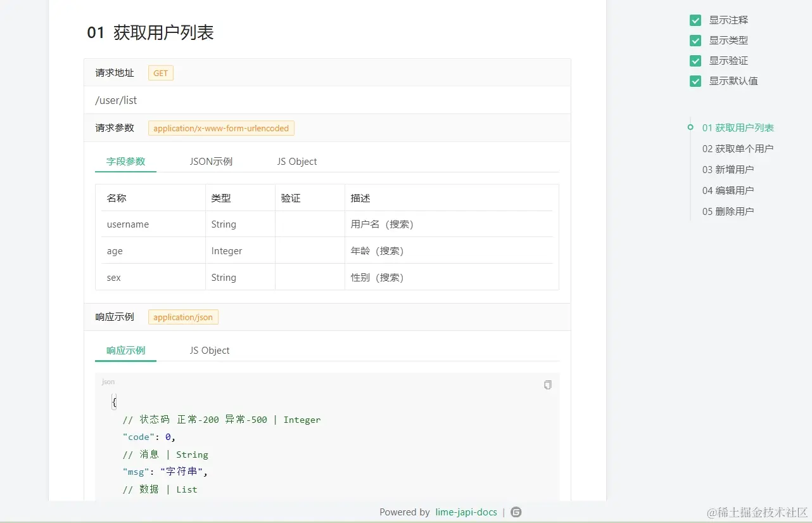This screenshot has height=523, width=812.
Task: Copy the JSON response code
Action: coord(548,385)
